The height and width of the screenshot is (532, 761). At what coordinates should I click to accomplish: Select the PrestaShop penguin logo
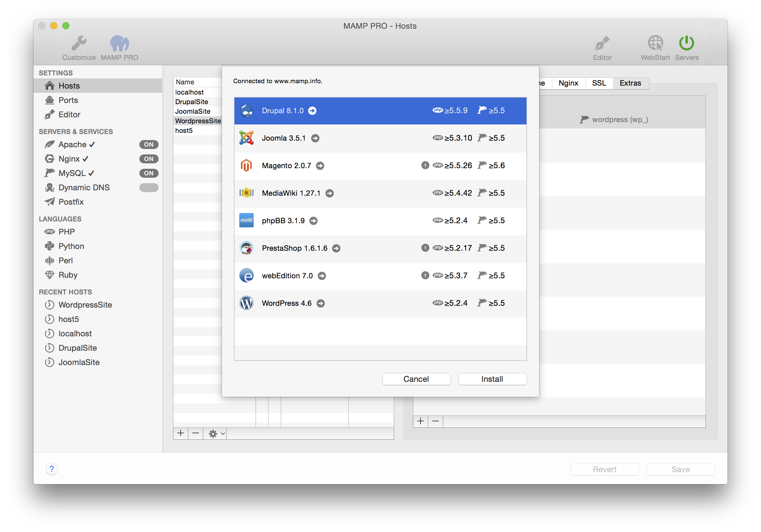click(246, 248)
